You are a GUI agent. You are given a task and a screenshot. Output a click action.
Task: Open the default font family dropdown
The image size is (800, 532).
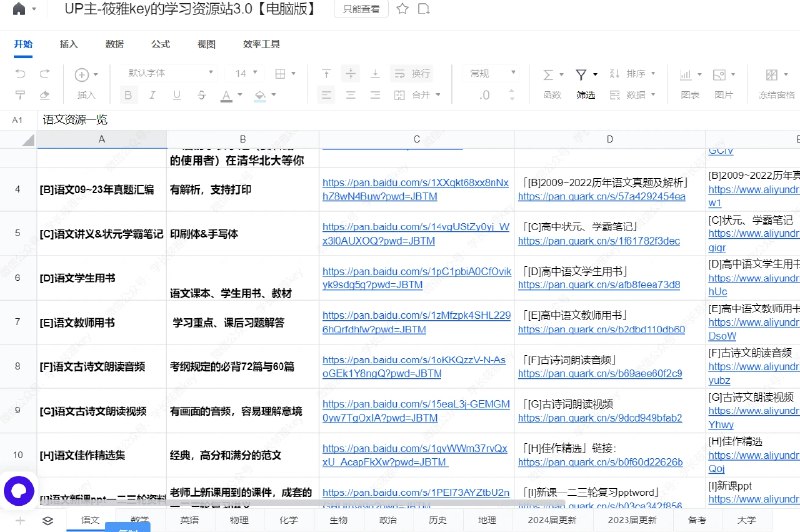pos(170,73)
